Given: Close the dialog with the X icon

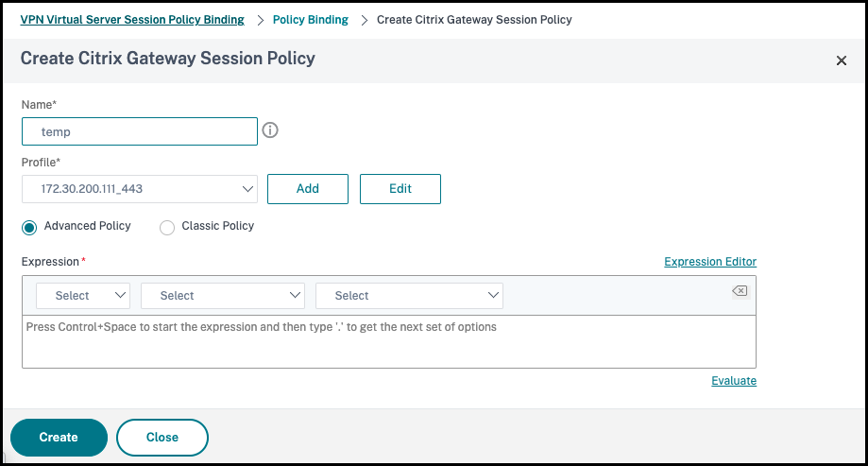Looking at the screenshot, I should pos(842,60).
